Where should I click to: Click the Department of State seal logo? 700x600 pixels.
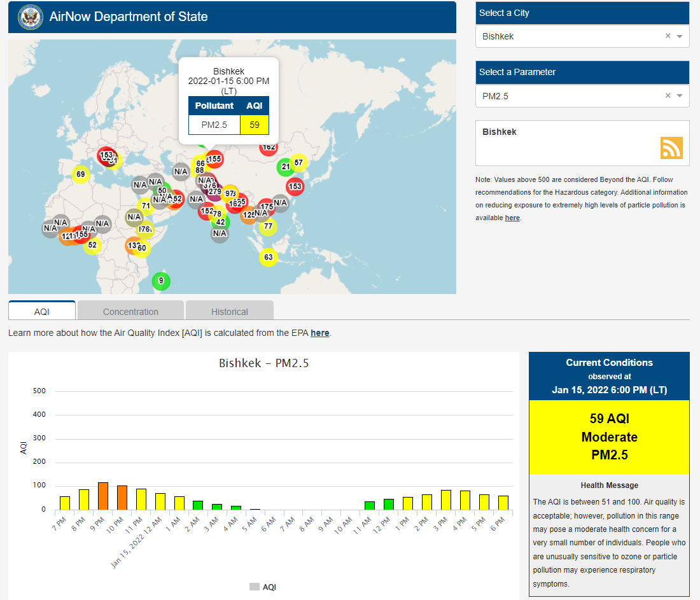tap(30, 17)
